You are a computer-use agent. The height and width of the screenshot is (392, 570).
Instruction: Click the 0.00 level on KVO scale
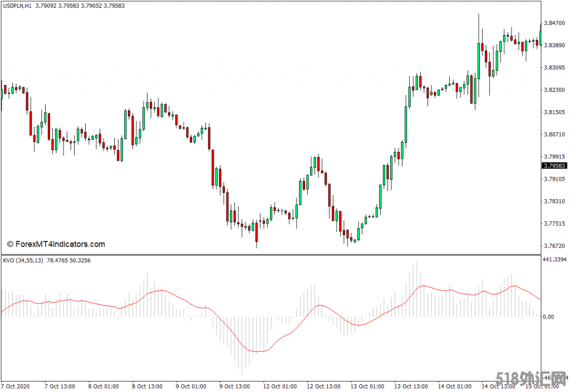(x=549, y=317)
